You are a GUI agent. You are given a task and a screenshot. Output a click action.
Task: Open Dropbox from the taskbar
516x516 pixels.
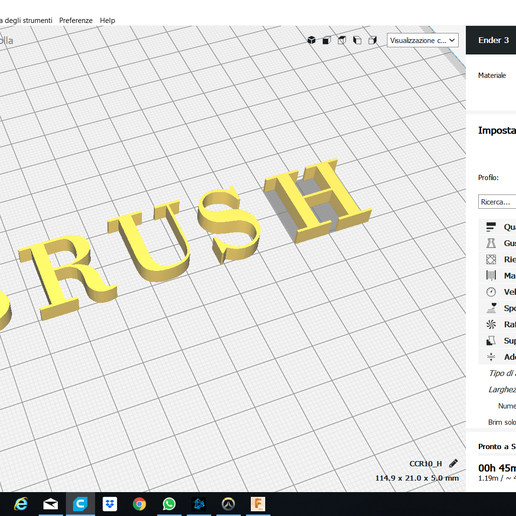tap(110, 504)
